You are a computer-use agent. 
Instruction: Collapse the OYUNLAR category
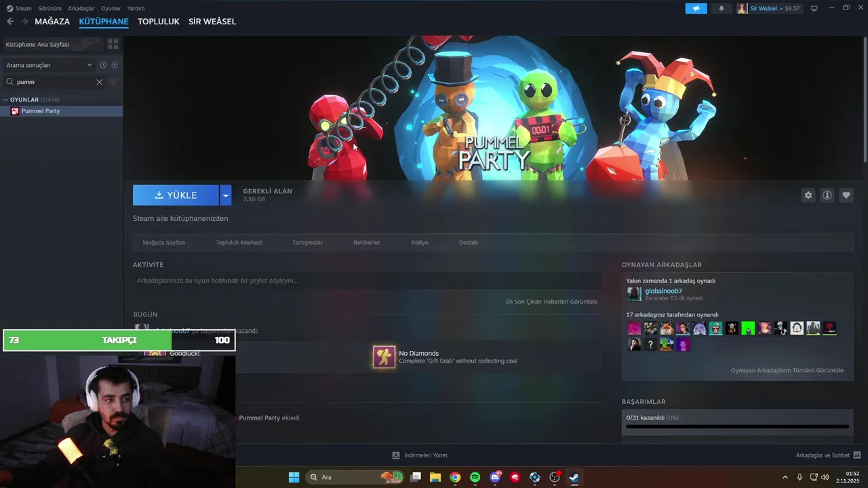coord(6,100)
